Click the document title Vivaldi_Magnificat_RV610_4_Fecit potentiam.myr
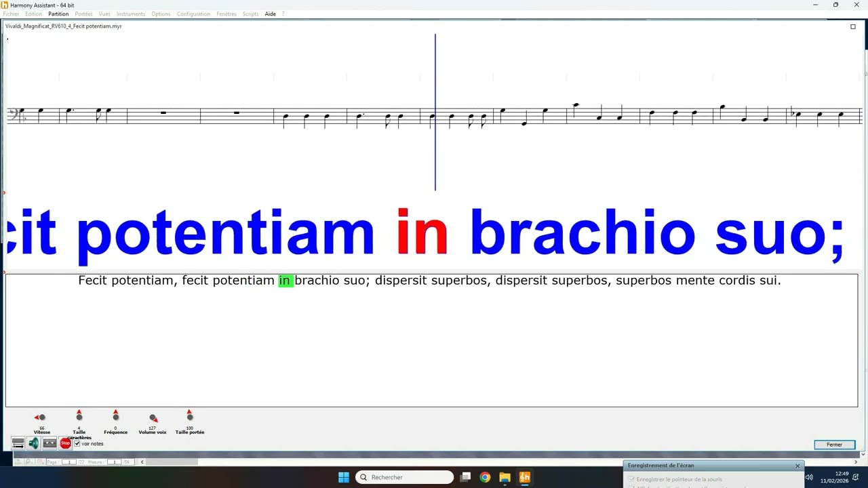Image resolution: width=868 pixels, height=488 pixels. pyautogui.click(x=64, y=26)
